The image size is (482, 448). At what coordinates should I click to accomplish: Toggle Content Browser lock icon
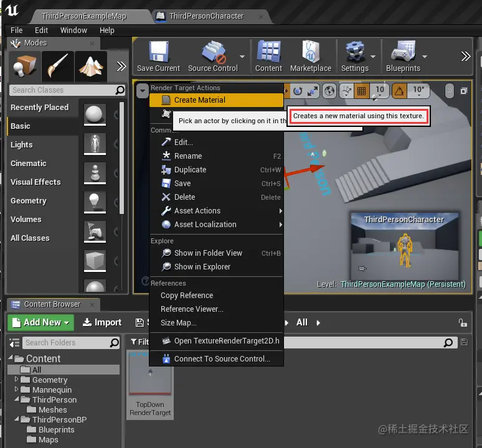click(x=463, y=323)
